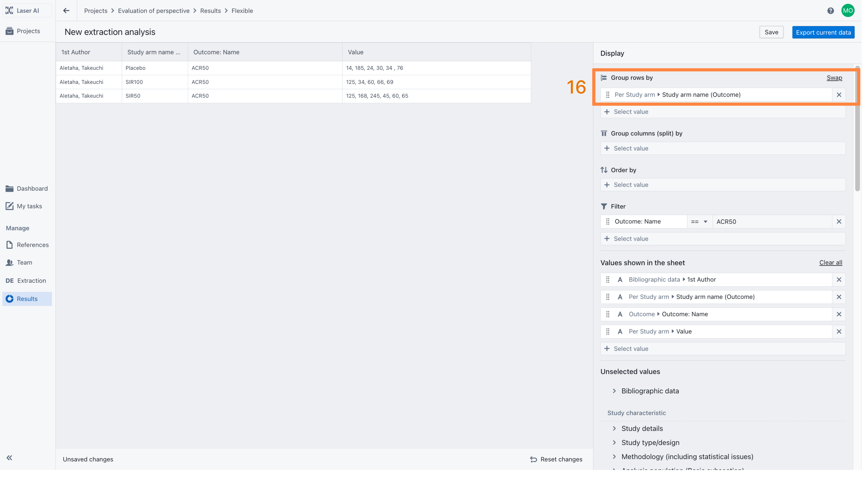This screenshot has width=868, height=488.
Task: Click the back arrow icon
Action: [x=66, y=11]
